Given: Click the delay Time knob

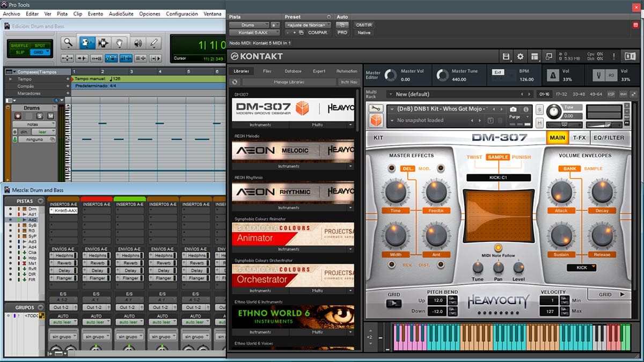Looking at the screenshot, I should click(x=396, y=191).
